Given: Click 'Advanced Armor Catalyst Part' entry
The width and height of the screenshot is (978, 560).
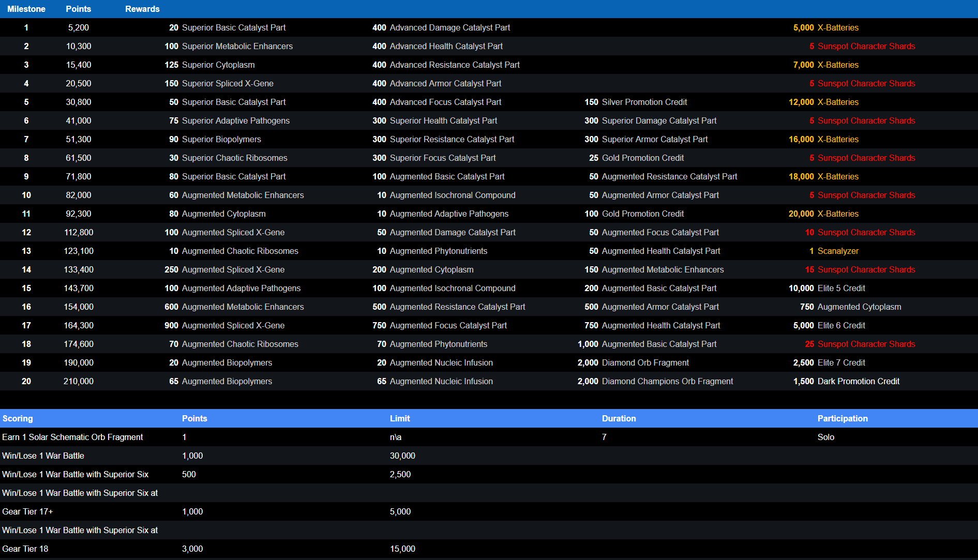Looking at the screenshot, I should tap(446, 83).
